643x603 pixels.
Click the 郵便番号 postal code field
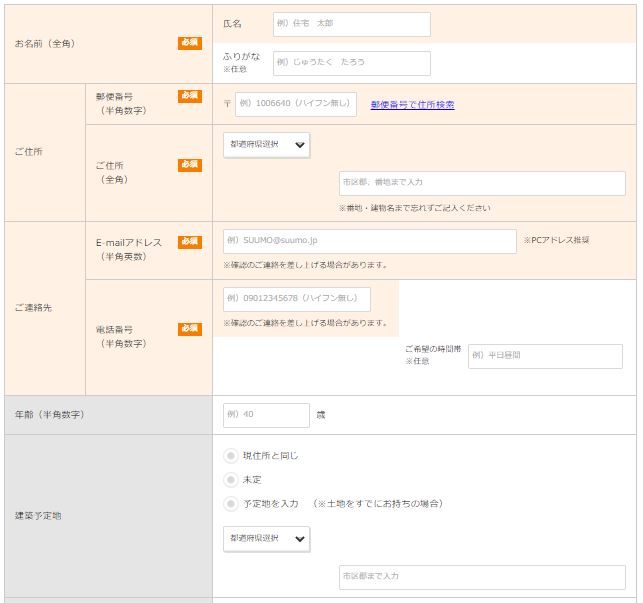point(295,104)
